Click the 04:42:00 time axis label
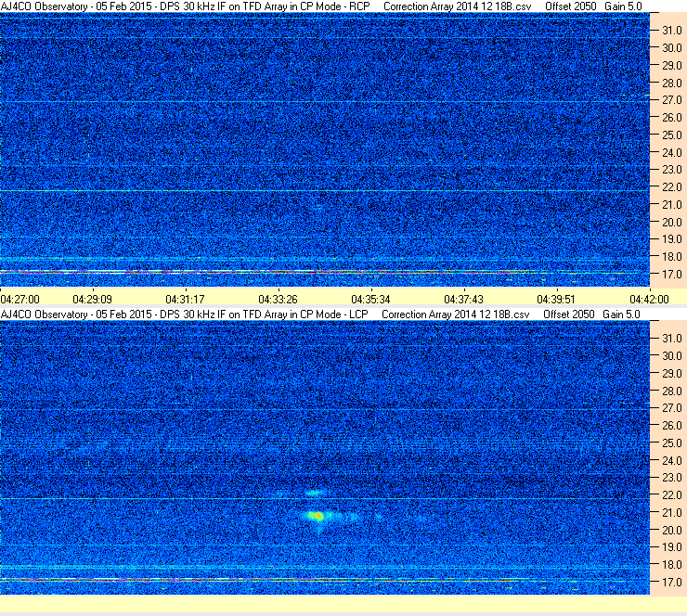687x616 pixels. 649,300
